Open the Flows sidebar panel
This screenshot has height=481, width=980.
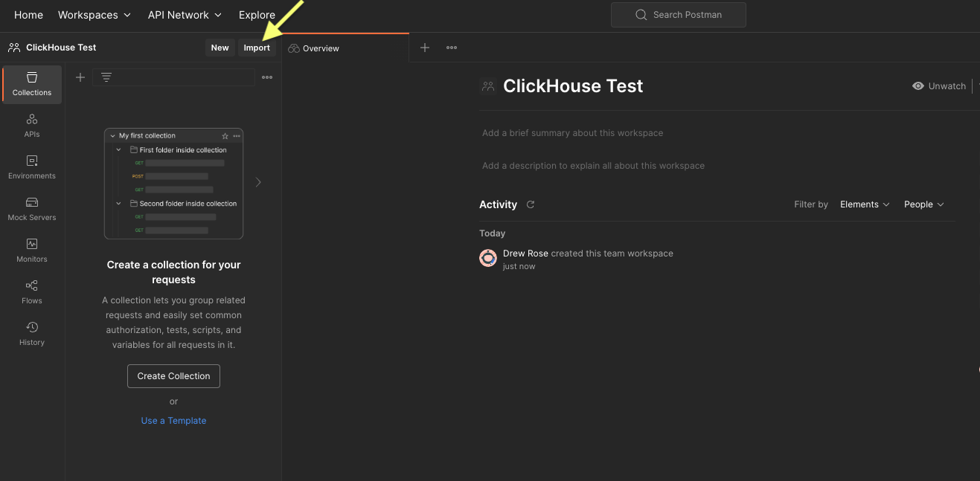click(32, 291)
